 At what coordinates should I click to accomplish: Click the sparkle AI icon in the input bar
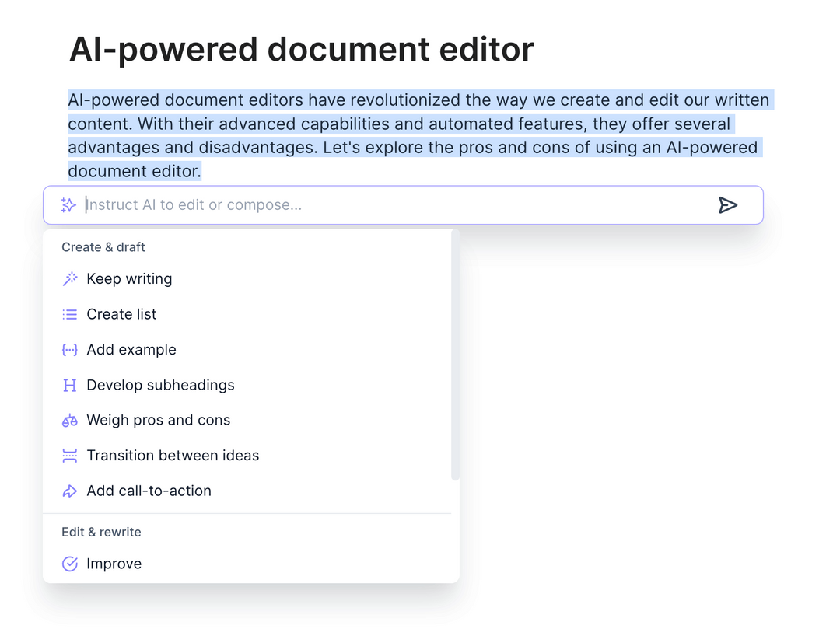(68, 204)
